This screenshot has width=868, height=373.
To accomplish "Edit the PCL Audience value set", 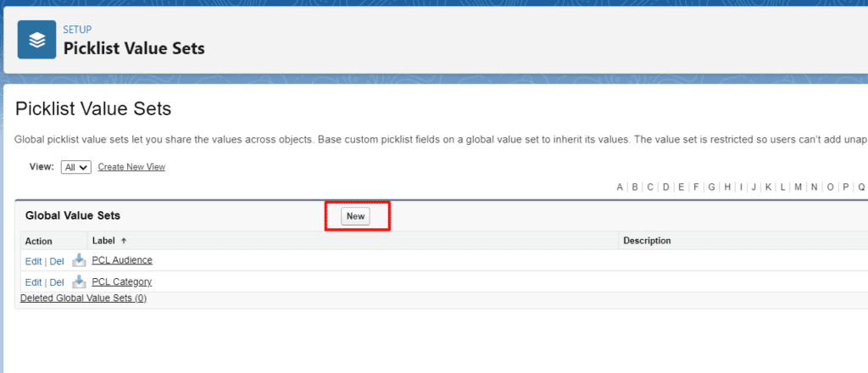I will [33, 261].
